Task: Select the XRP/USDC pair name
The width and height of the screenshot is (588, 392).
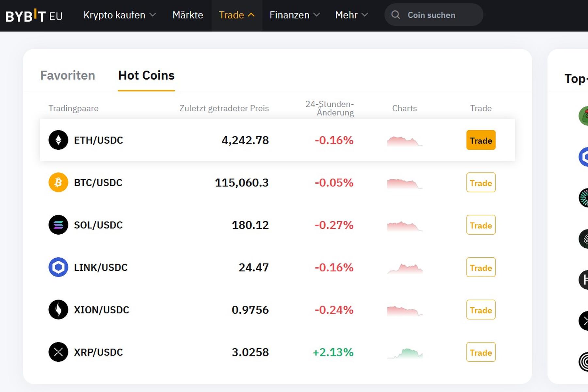Action: (98, 352)
